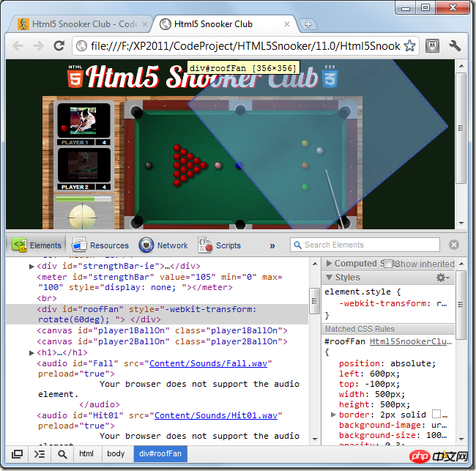Toggle the Show inherited checkbox
Viewport: 476px width, 471px height.
388,264
